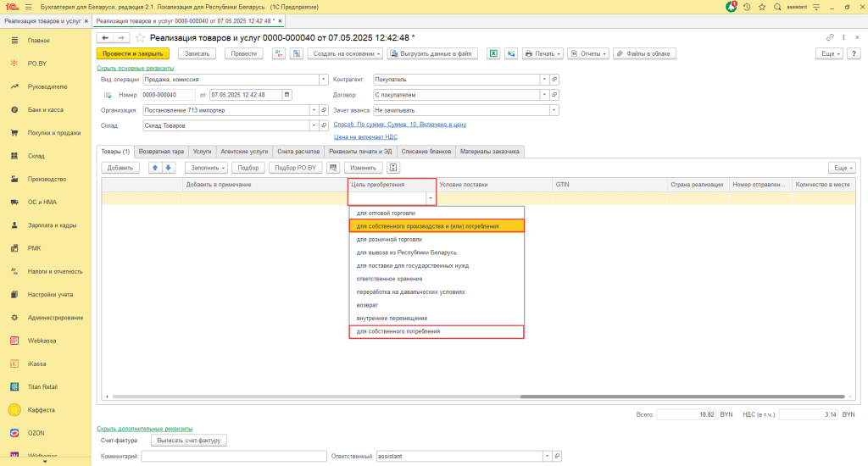868x466 pixels.
Task: Open Цена не включает НДС link
Action: click(x=365, y=136)
